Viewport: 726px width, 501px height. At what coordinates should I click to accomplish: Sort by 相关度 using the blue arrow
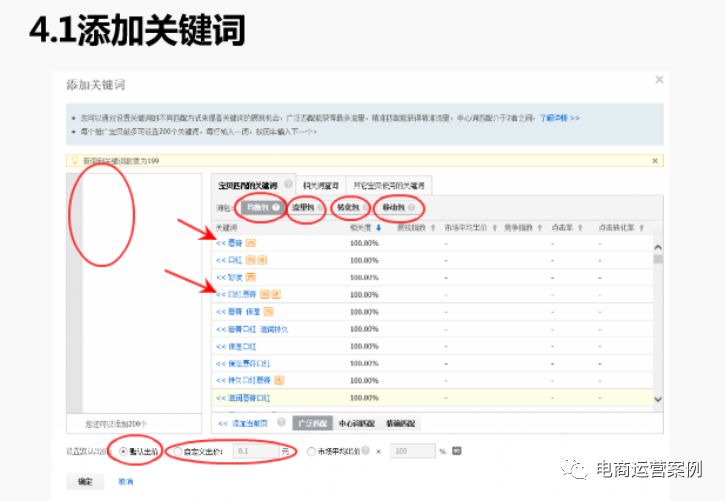click(379, 227)
